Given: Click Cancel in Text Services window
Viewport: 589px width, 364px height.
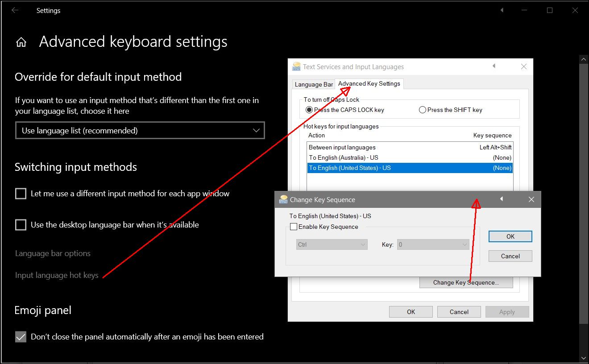Looking at the screenshot, I should (x=459, y=312).
